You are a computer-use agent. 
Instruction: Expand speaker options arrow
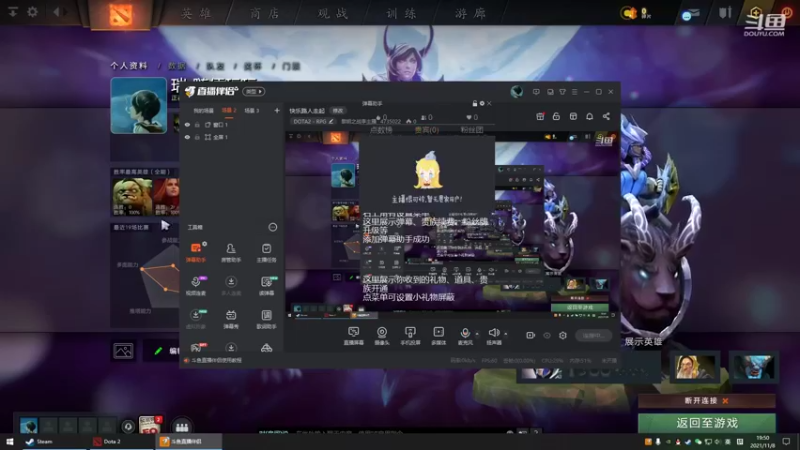click(x=506, y=334)
